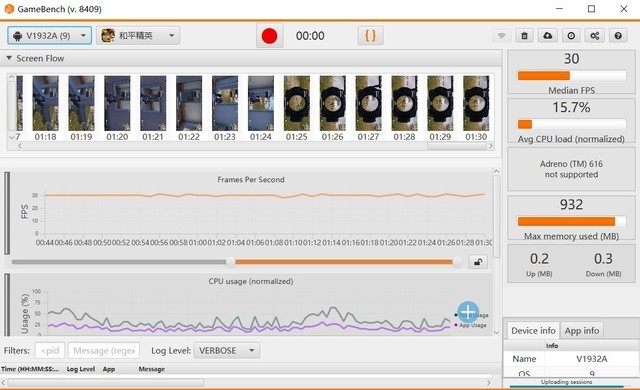The image size is (640, 390).
Task: Select the 01:18 screenshot thumbnail
Action: click(45, 103)
